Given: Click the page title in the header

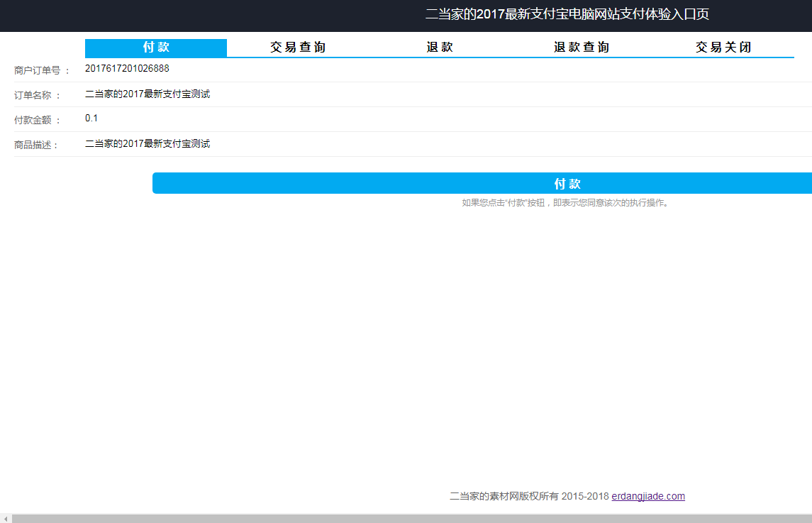Looking at the screenshot, I should coord(567,14).
